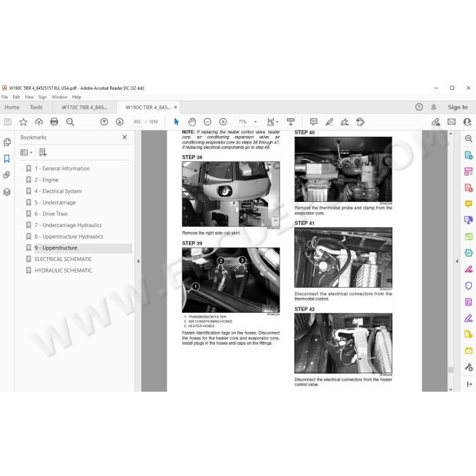The image size is (476, 476).
Task: Open the search tool in right pane
Action: click(469, 139)
